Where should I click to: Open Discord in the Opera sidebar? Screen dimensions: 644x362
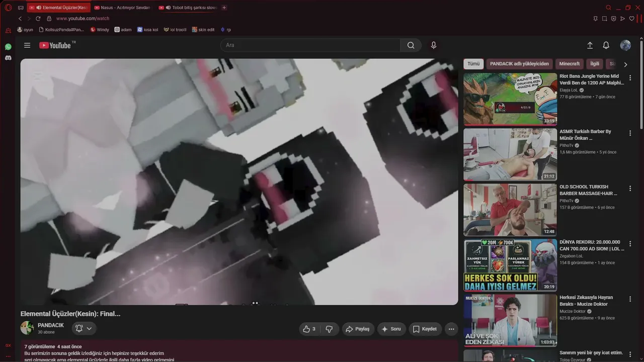(x=8, y=58)
